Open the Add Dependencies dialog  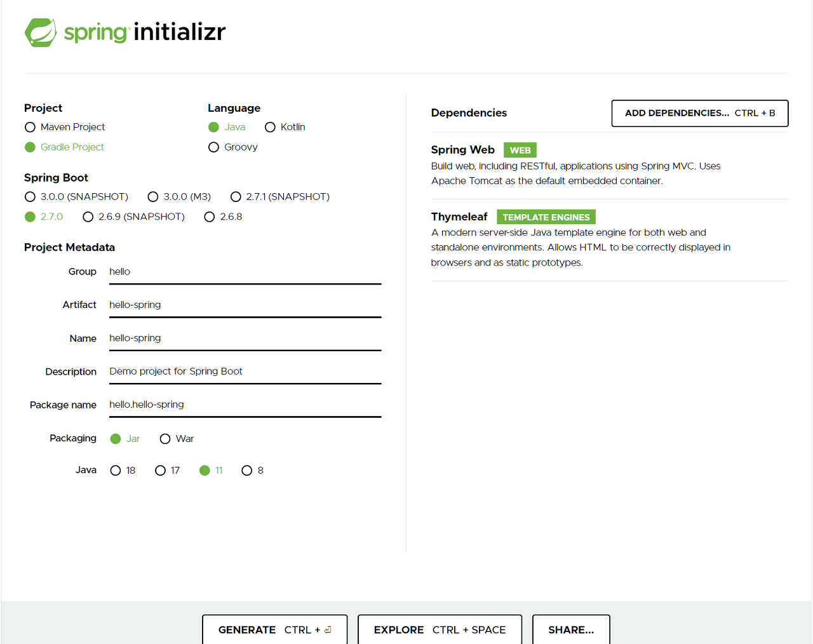click(x=700, y=113)
